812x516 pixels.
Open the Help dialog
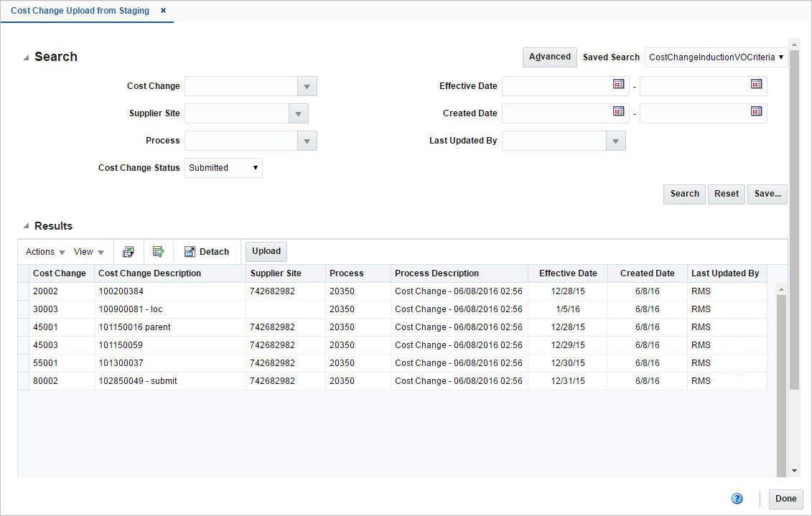point(737,498)
